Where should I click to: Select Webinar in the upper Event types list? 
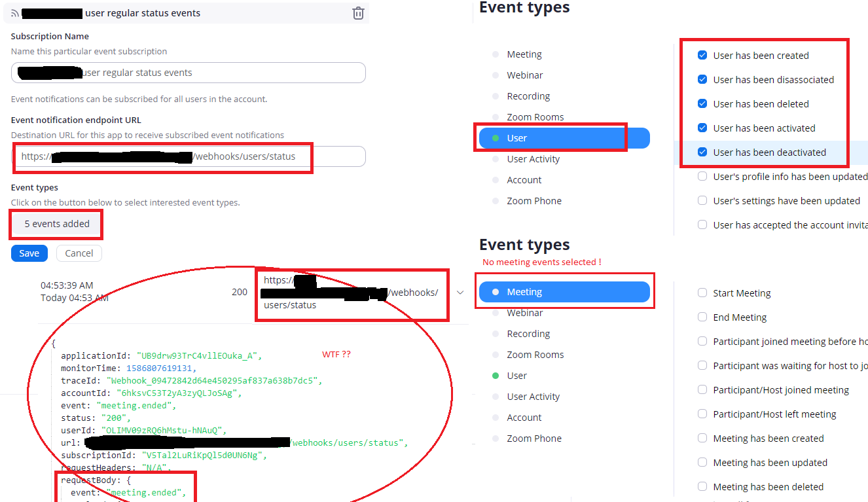[x=525, y=75]
